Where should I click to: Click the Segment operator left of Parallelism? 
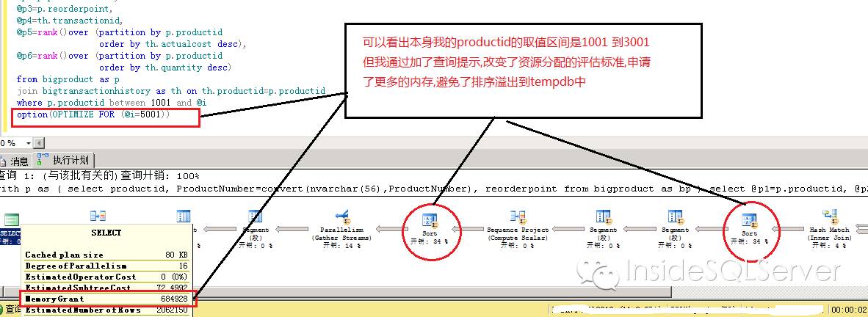(x=256, y=217)
